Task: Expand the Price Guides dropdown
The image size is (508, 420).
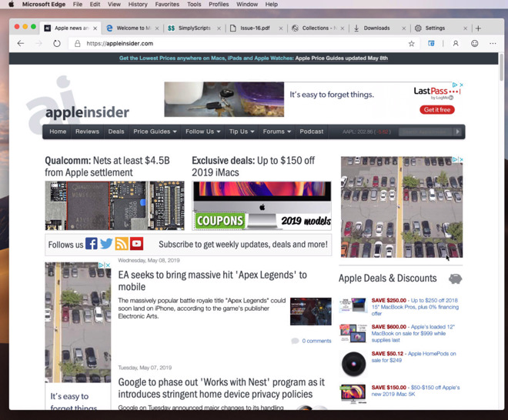Action: click(155, 132)
